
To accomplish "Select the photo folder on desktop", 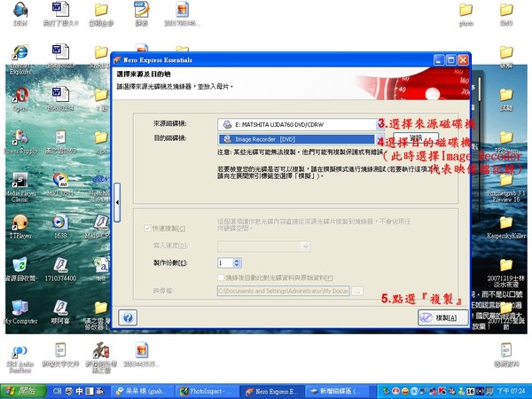I will 465,14.
